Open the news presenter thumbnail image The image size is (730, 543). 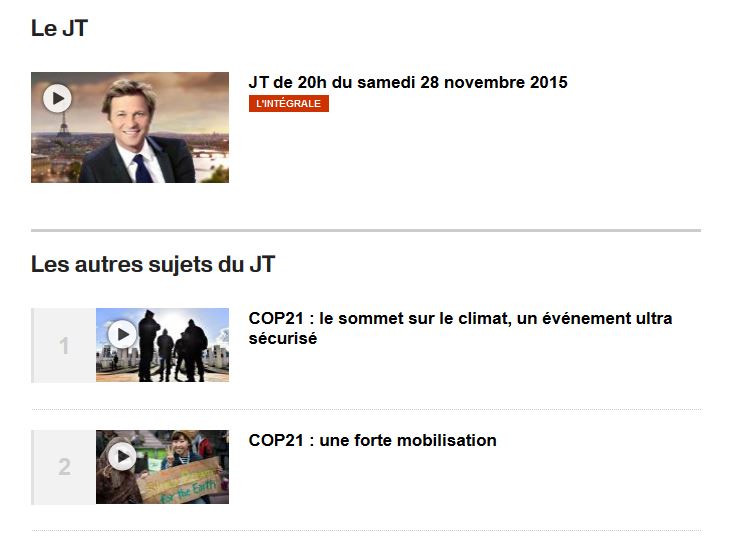pos(130,127)
